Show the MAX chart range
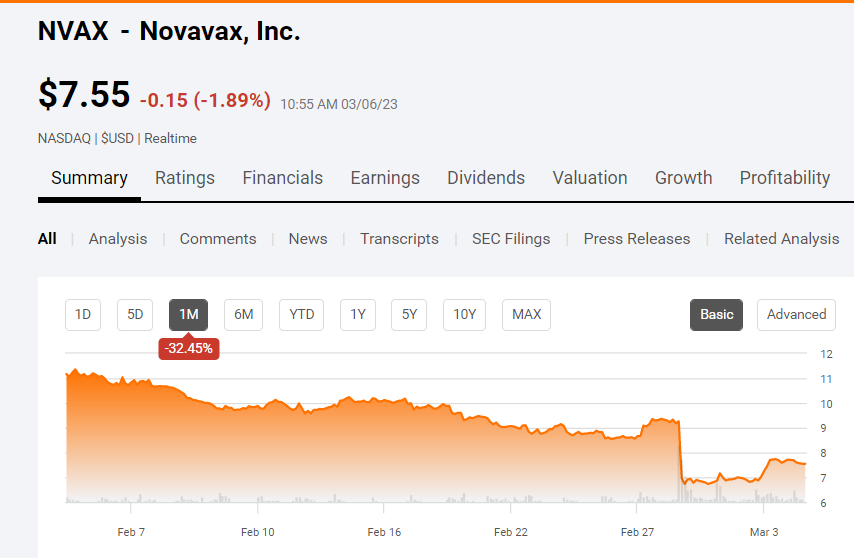854x558 pixels. [x=526, y=314]
